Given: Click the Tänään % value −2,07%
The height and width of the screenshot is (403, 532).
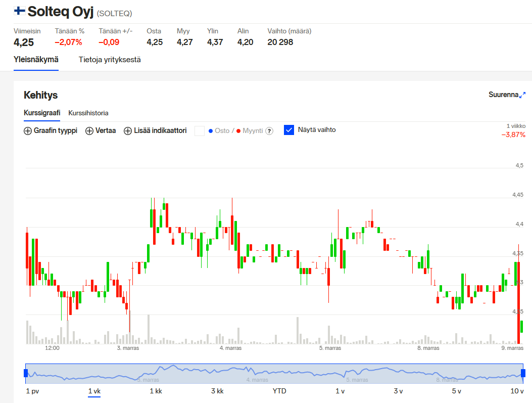Looking at the screenshot, I should (69, 42).
